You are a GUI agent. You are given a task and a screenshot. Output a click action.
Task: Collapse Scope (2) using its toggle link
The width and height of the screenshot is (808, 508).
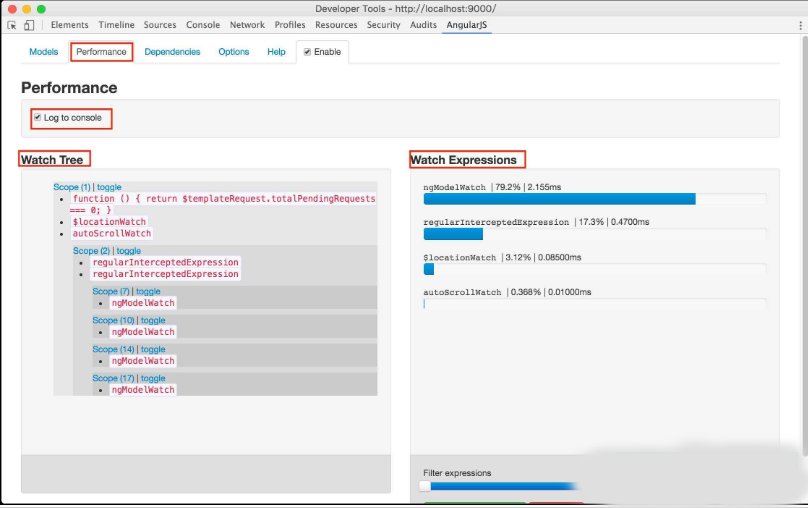tap(129, 251)
